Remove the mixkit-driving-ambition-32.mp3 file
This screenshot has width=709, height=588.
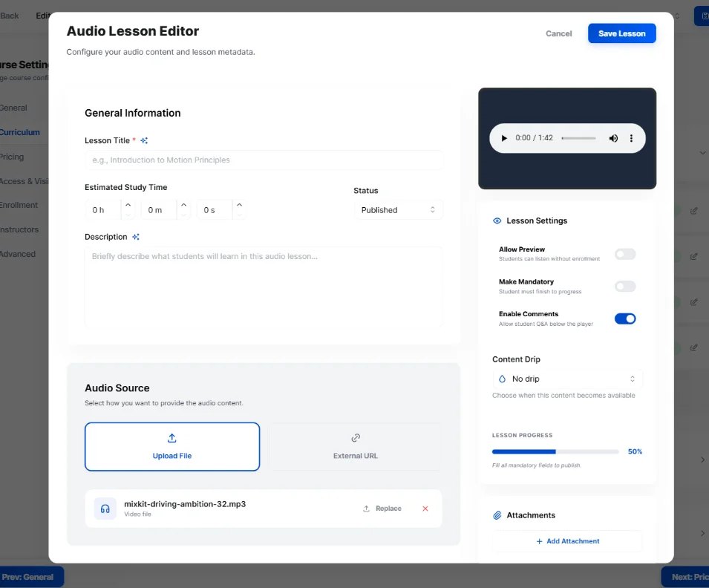pyautogui.click(x=425, y=509)
